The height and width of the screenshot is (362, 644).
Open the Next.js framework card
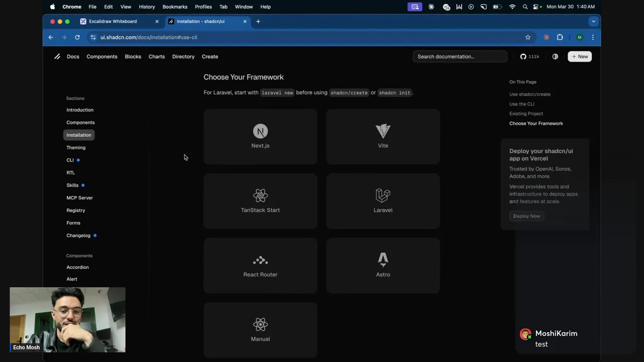260,136
